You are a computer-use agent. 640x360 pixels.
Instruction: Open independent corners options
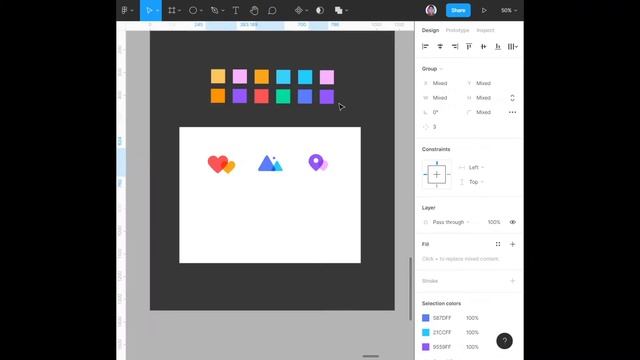(513, 112)
